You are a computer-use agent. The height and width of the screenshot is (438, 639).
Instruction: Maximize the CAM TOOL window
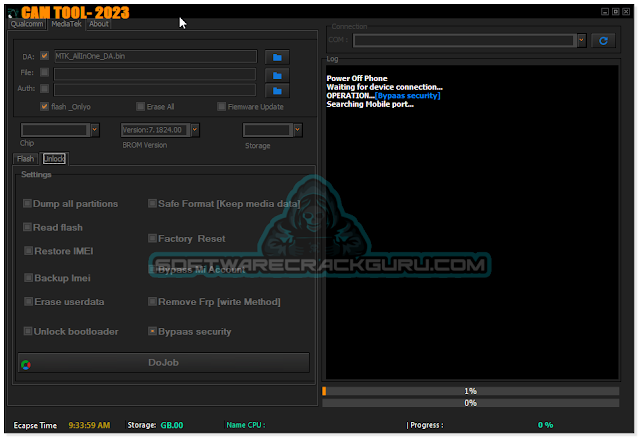(615, 12)
